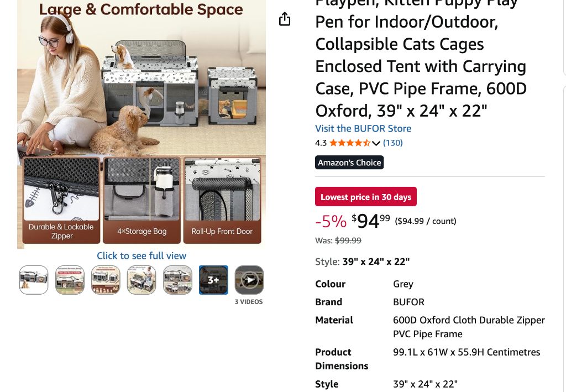Select the second product thumbnail image
This screenshot has height=392, width=566.
[x=70, y=280]
